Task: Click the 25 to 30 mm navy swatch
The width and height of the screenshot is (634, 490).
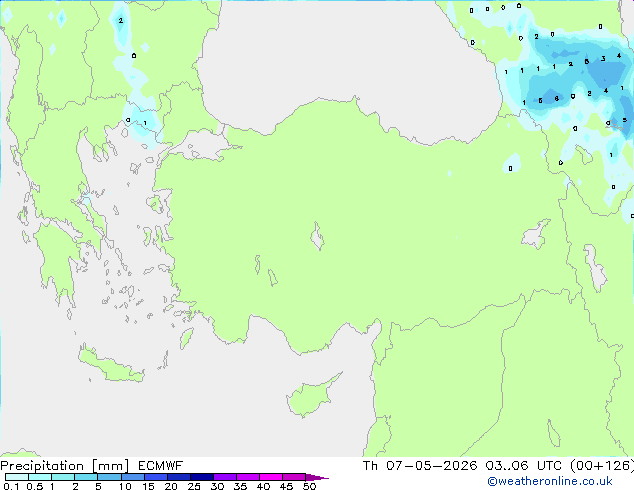Action: coord(202,477)
